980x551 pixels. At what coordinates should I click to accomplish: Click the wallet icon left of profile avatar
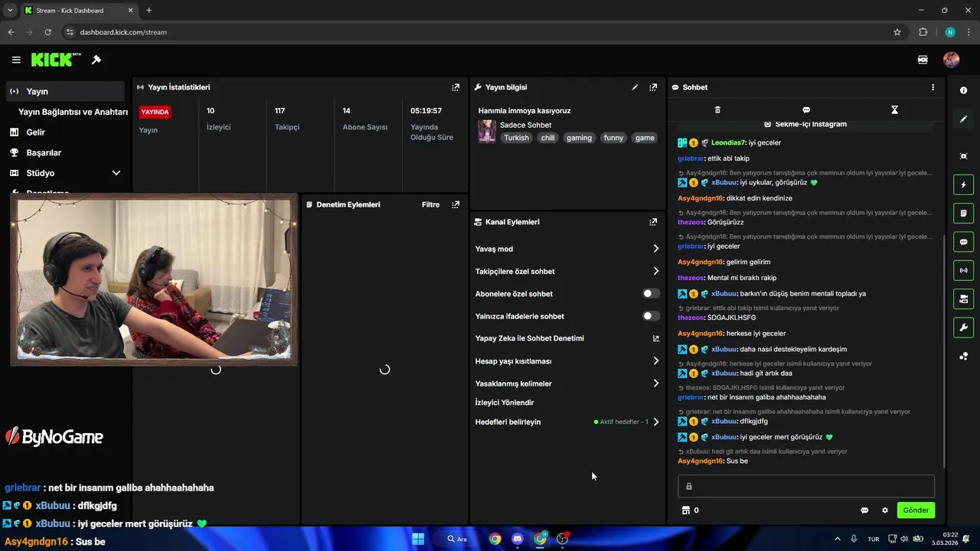click(923, 60)
